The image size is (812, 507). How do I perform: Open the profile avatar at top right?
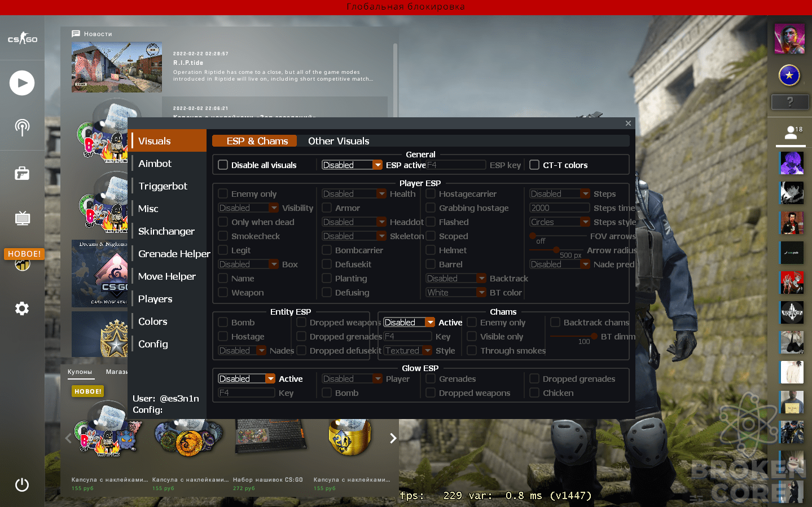pyautogui.click(x=789, y=38)
